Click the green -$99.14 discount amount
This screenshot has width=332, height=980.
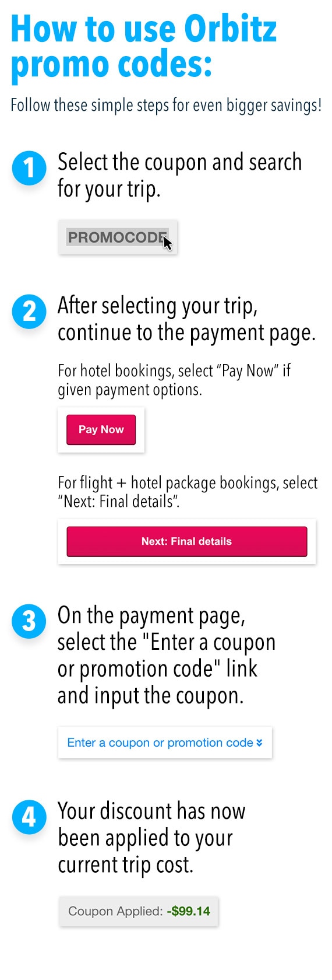click(x=188, y=911)
